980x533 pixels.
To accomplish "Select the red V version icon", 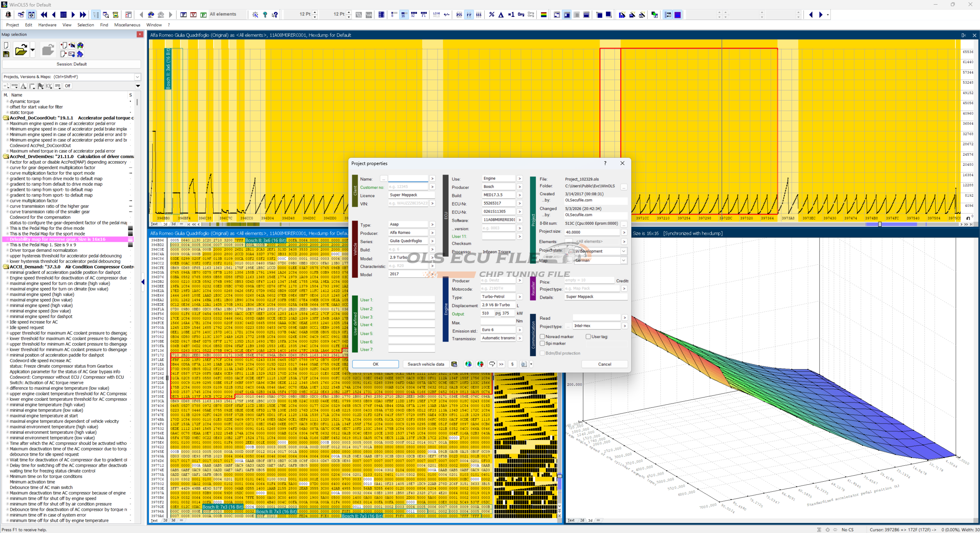I will (x=193, y=15).
